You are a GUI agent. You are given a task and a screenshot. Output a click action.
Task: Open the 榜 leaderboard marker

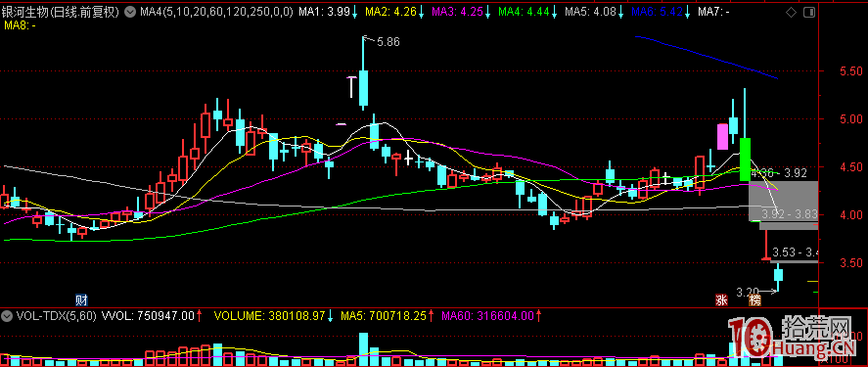point(754,300)
